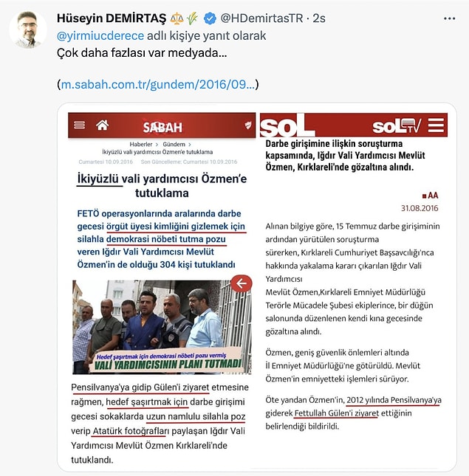
Task: Open the m.sabah.com.tr article link
Action: (158, 84)
